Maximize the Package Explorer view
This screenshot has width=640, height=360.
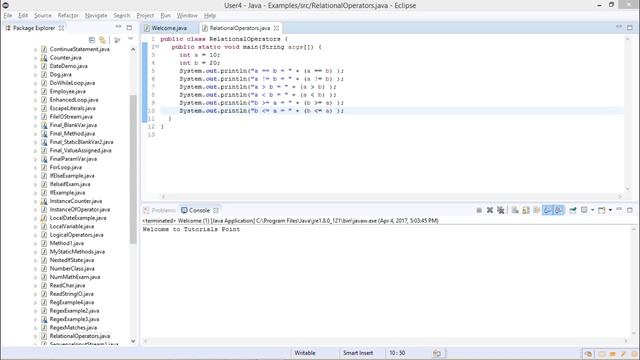(x=129, y=27)
